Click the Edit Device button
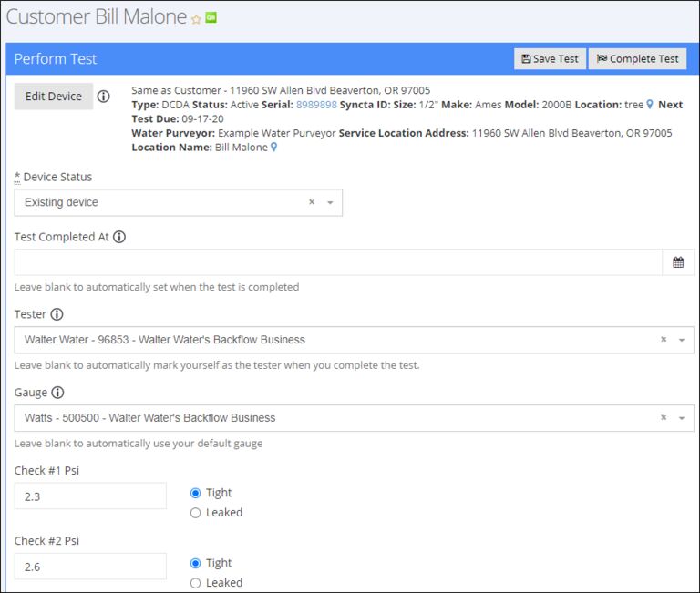Viewport: 700px width, 593px height. pyautogui.click(x=54, y=97)
